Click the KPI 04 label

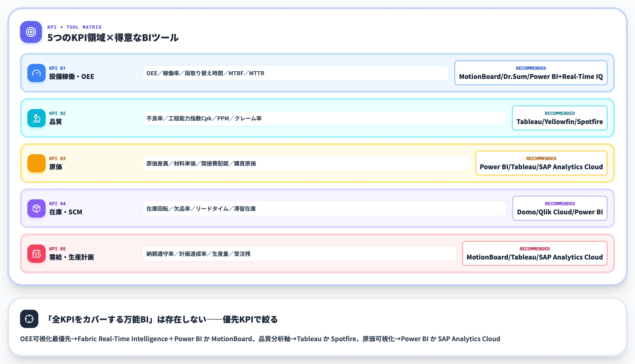click(57, 204)
